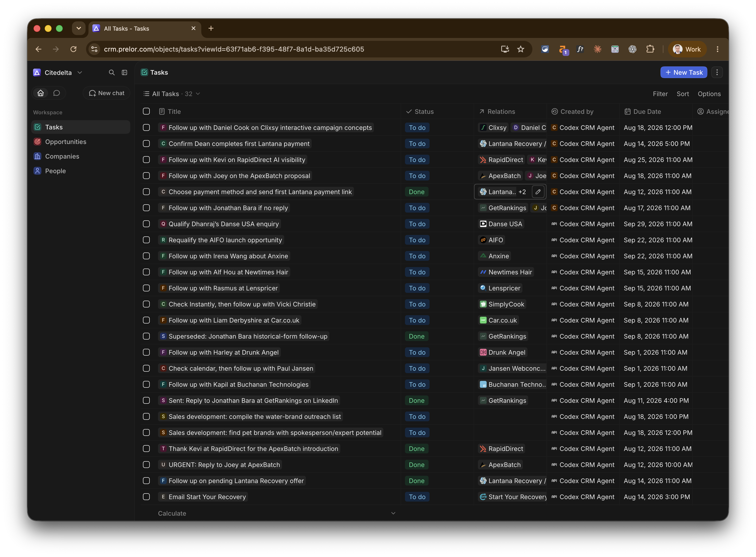This screenshot has width=756, height=557.
Task: Open a new browser tab
Action: [211, 28]
